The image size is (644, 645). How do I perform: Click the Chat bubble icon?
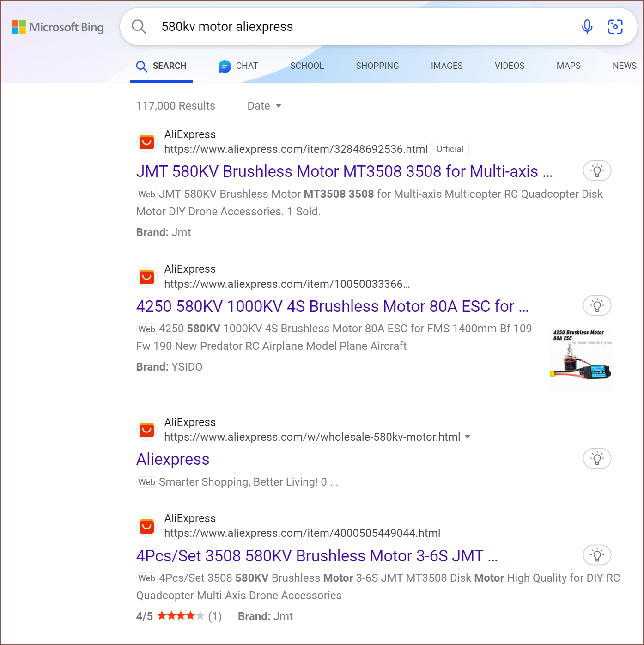[x=225, y=67]
